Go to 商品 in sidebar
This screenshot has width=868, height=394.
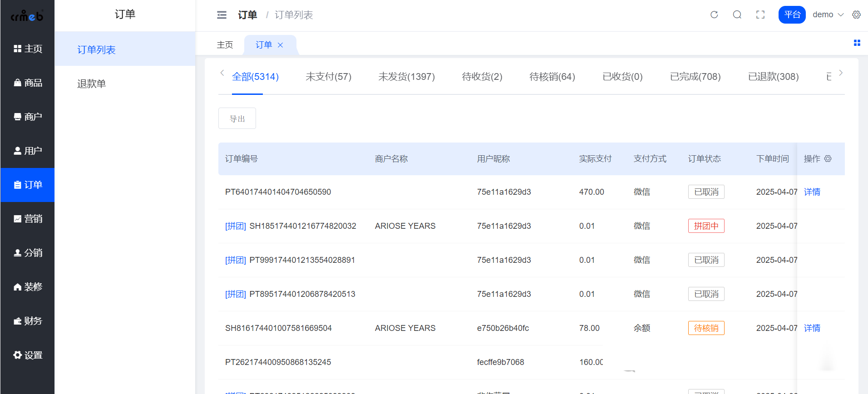click(28, 83)
